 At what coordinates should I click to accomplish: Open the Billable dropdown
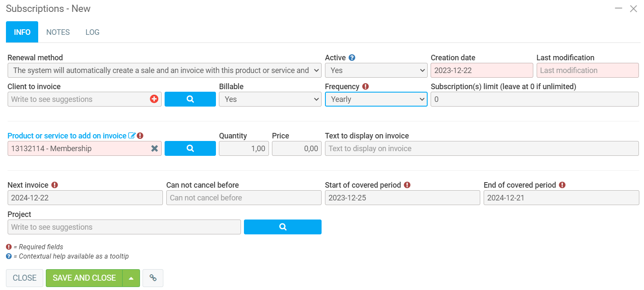[270, 99]
